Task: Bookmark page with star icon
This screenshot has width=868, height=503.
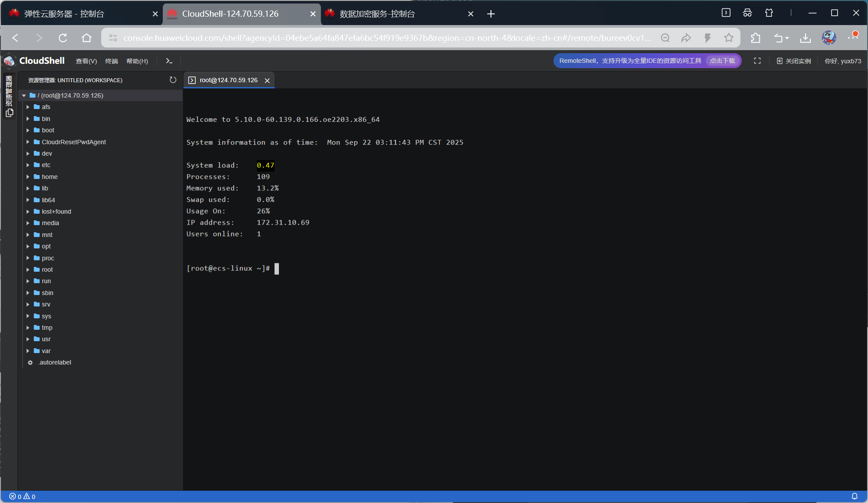Action: pos(729,38)
